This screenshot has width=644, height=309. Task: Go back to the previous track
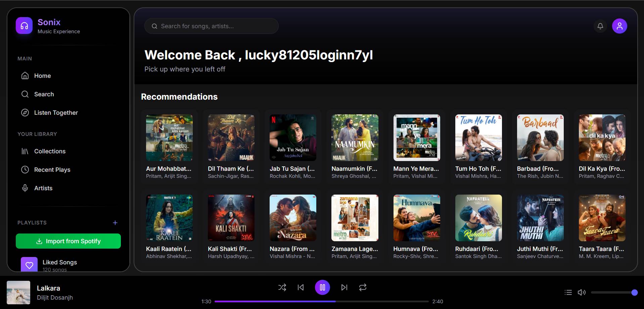(301, 287)
